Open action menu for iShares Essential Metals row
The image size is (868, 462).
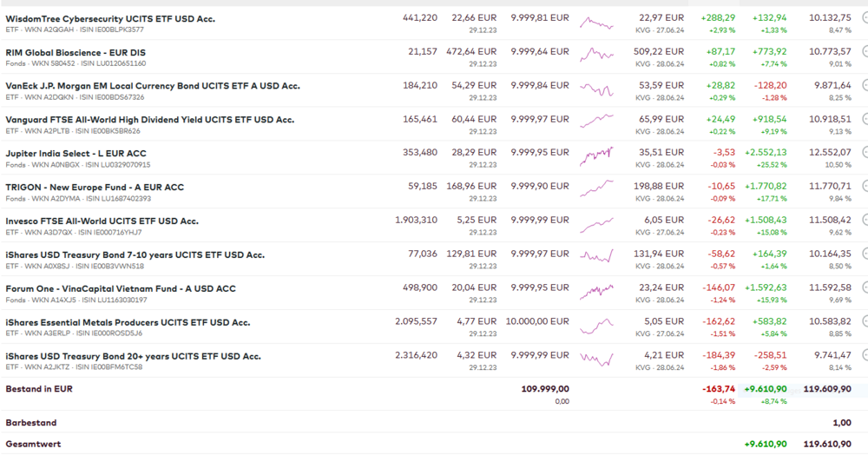[x=865, y=321]
